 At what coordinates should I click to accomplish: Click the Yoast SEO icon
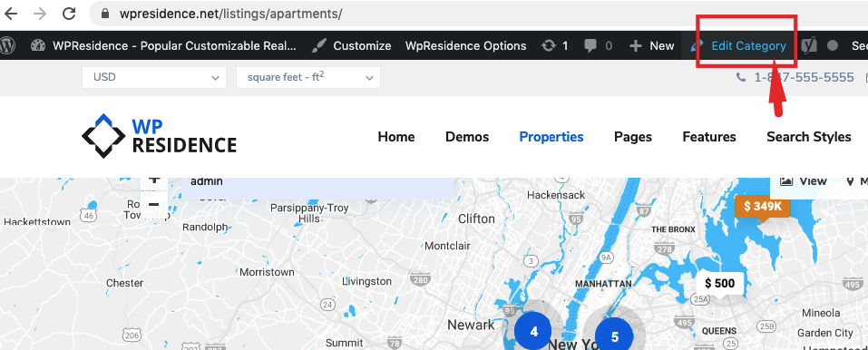[x=809, y=46]
